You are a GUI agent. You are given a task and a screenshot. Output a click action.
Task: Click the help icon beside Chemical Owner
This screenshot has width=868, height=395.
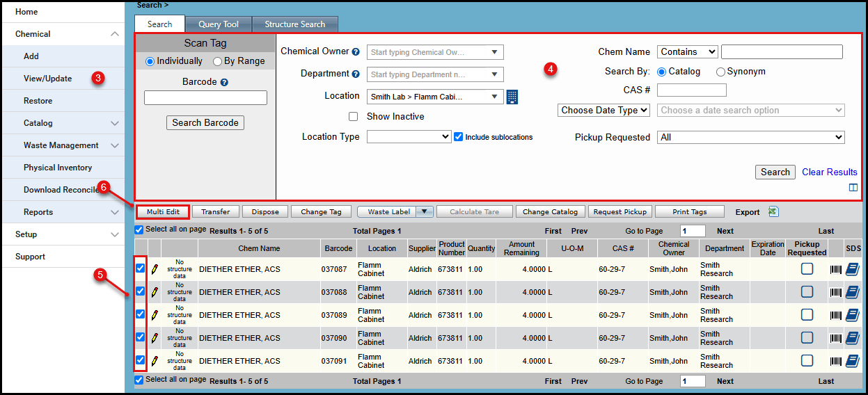[356, 52]
